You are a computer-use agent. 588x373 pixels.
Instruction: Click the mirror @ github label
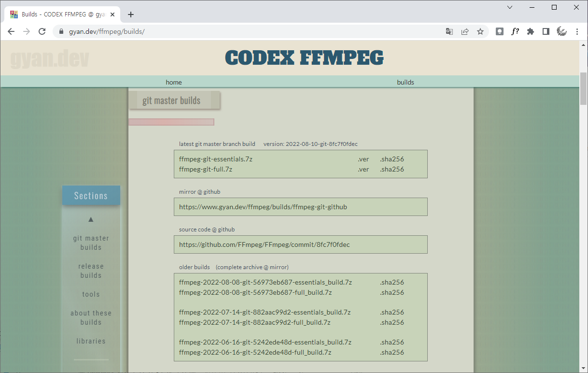199,192
